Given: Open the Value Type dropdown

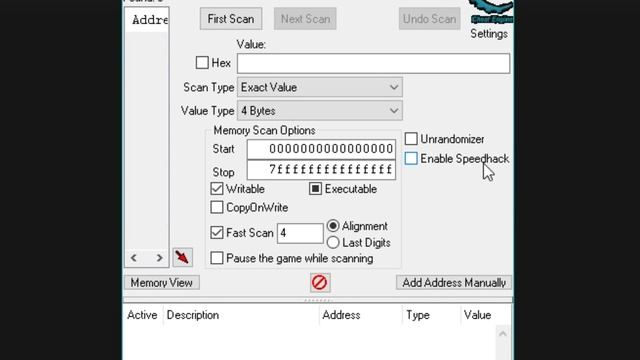Looking at the screenshot, I should 320,111.
